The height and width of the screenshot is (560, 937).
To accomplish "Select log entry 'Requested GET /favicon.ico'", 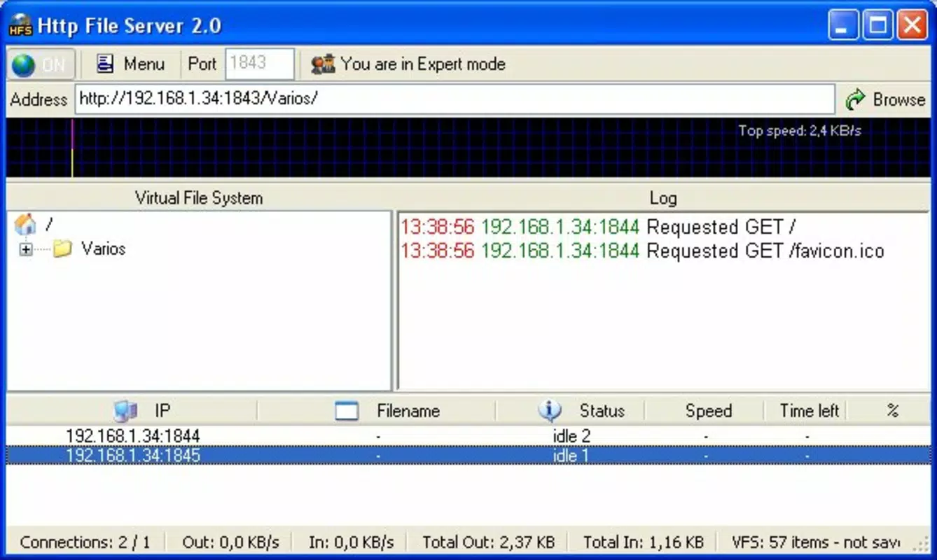I will 642,251.
